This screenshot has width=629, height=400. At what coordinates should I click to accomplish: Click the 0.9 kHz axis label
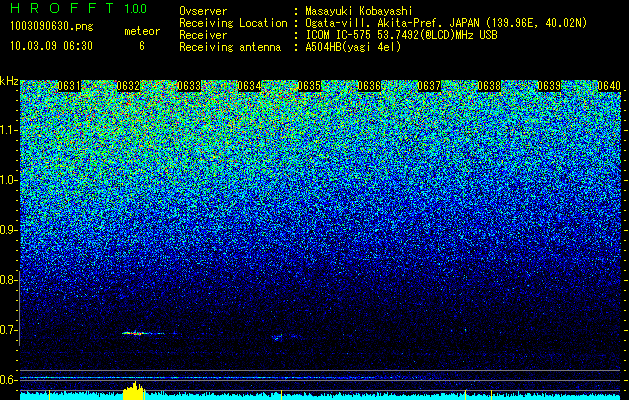click(7, 230)
